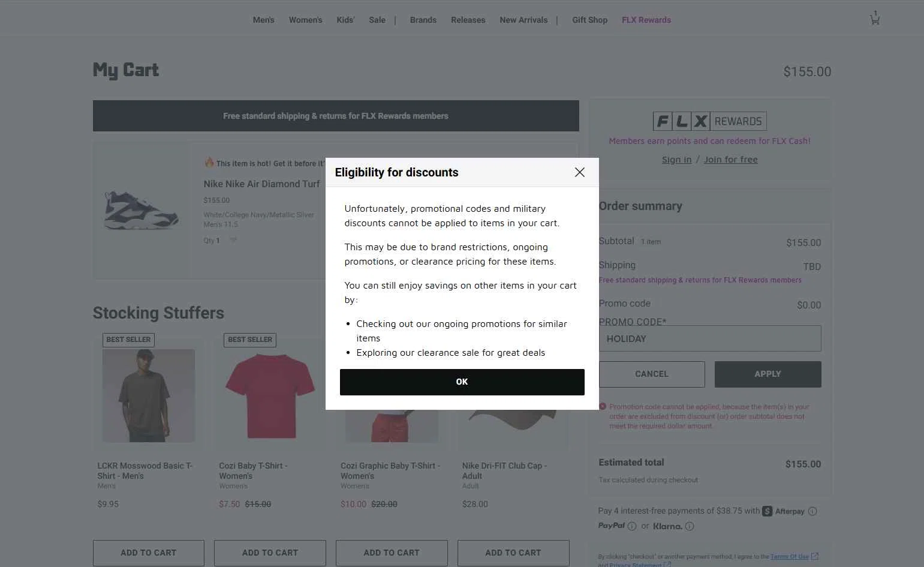Screen dimensions: 924x567
Task: Click the Afterpay logo
Action: tap(783, 511)
